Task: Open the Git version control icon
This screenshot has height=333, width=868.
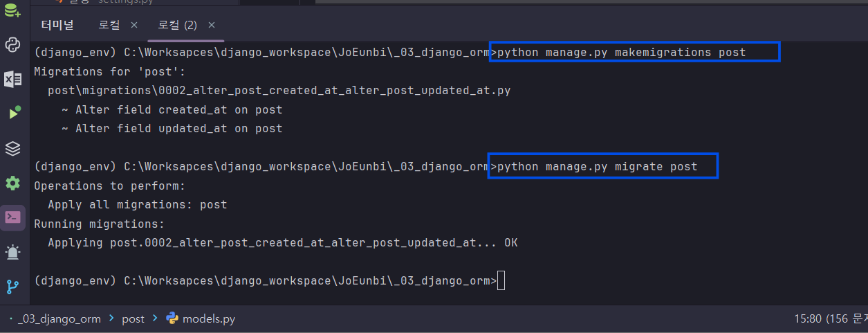Action: [12, 286]
